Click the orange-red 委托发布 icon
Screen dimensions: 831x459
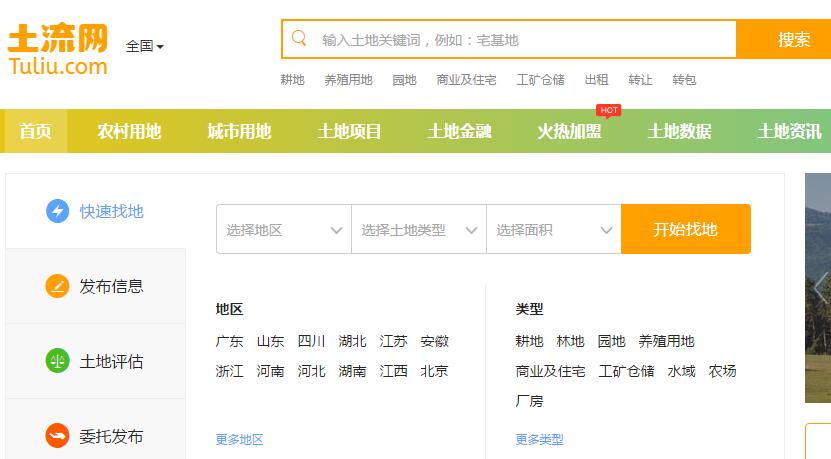click(x=57, y=436)
